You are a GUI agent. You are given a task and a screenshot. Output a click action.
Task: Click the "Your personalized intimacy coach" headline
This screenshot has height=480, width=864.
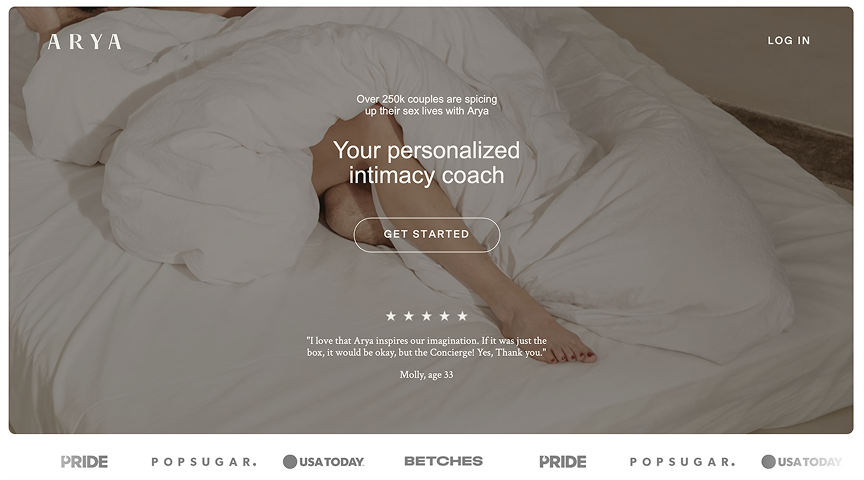point(426,163)
